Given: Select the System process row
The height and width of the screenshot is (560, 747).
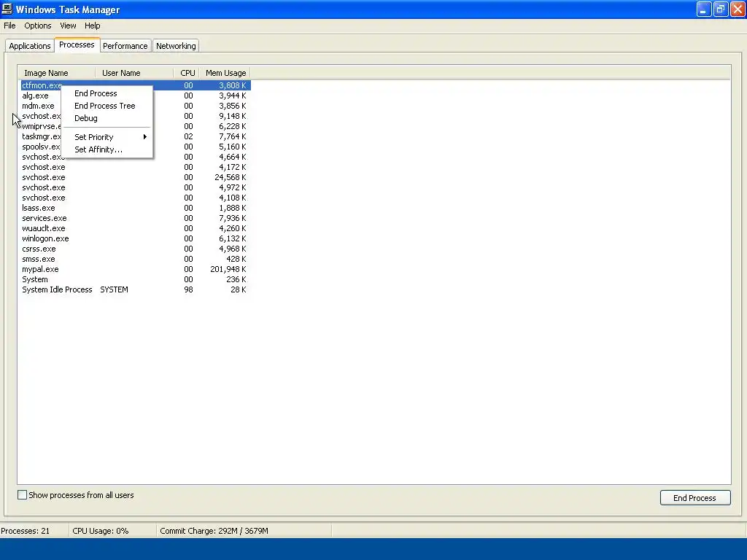Looking at the screenshot, I should coord(135,279).
